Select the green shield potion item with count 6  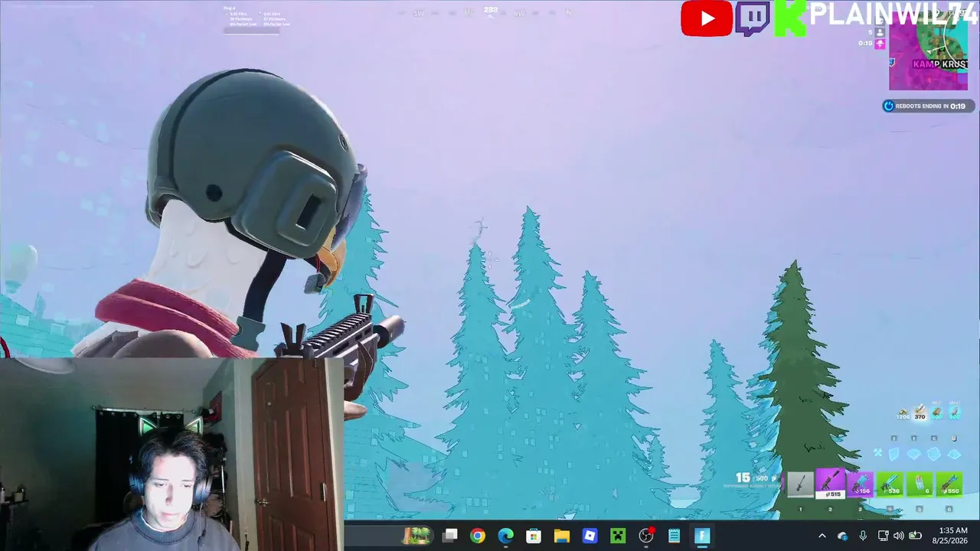[920, 484]
